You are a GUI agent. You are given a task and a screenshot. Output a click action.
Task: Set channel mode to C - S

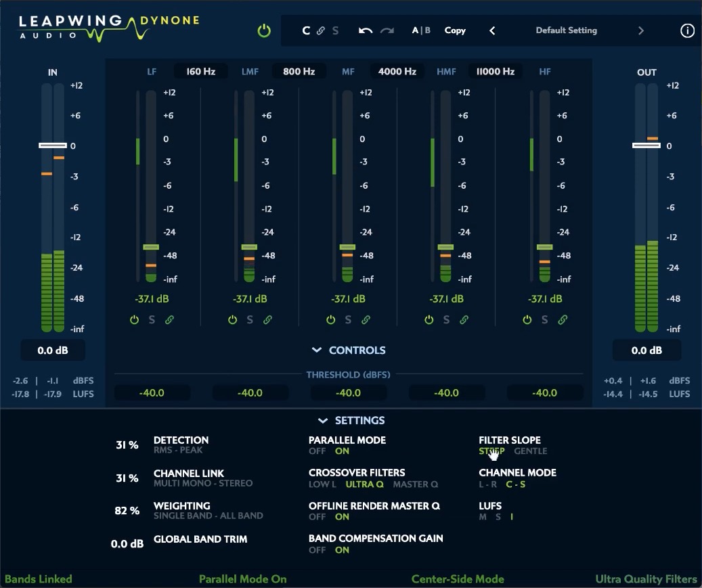[x=516, y=484]
